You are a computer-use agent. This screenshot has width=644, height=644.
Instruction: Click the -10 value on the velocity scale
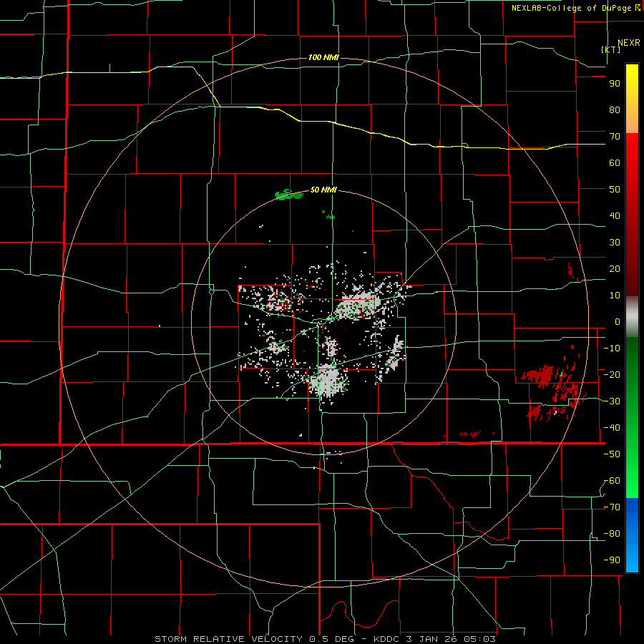point(612,348)
